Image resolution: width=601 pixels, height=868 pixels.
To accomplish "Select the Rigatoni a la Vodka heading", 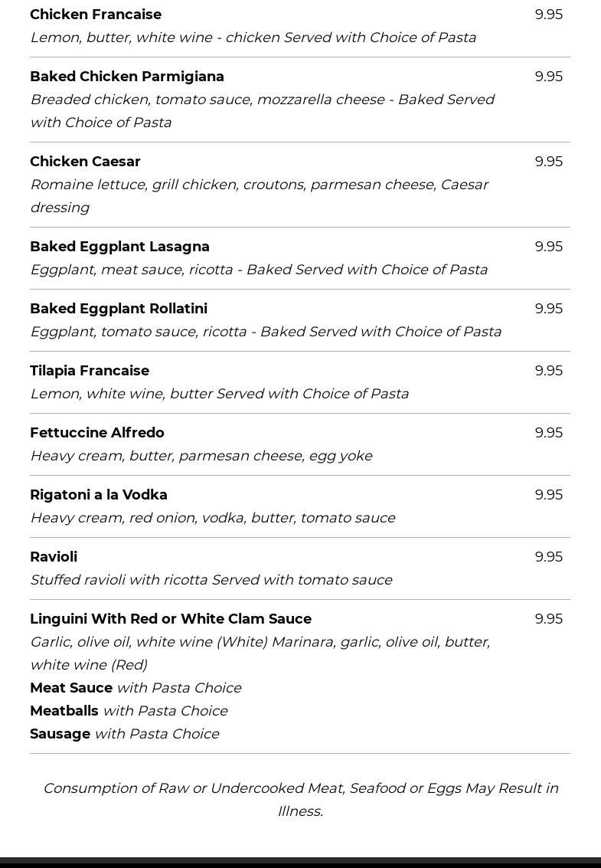I will pos(99,495).
